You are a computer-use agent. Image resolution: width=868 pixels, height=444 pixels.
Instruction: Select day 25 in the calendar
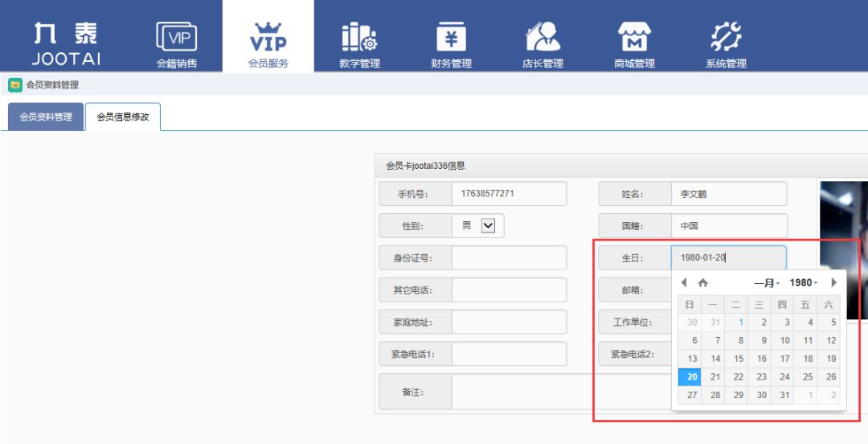click(805, 377)
